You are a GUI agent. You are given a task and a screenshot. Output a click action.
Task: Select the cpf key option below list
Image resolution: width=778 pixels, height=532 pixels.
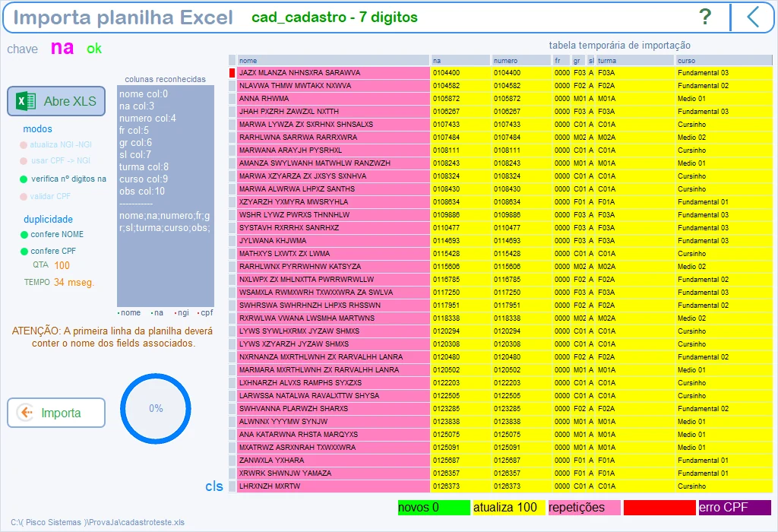[205, 312]
